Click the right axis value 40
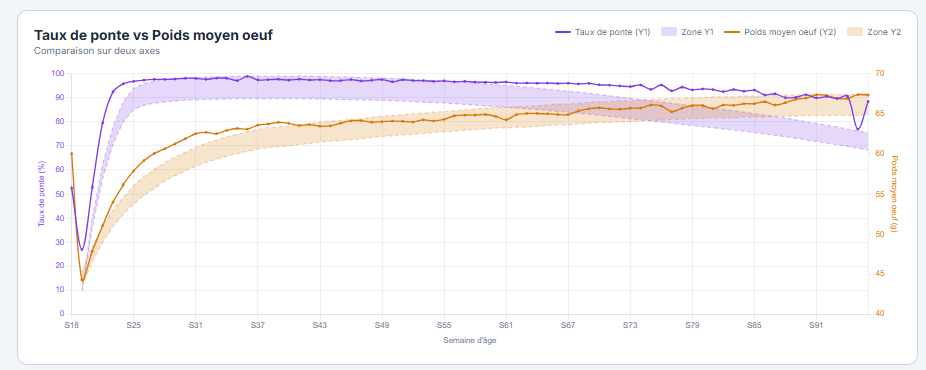 coord(881,314)
